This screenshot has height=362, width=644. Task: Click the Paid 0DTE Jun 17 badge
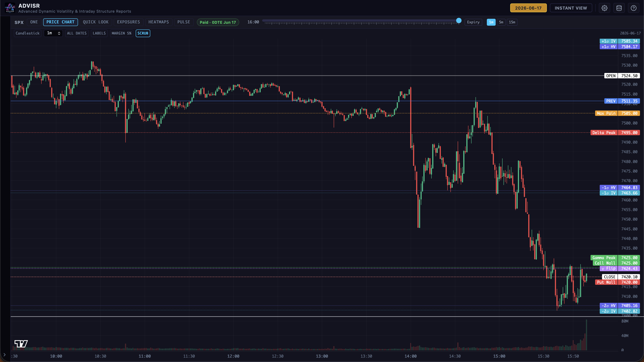tap(218, 22)
